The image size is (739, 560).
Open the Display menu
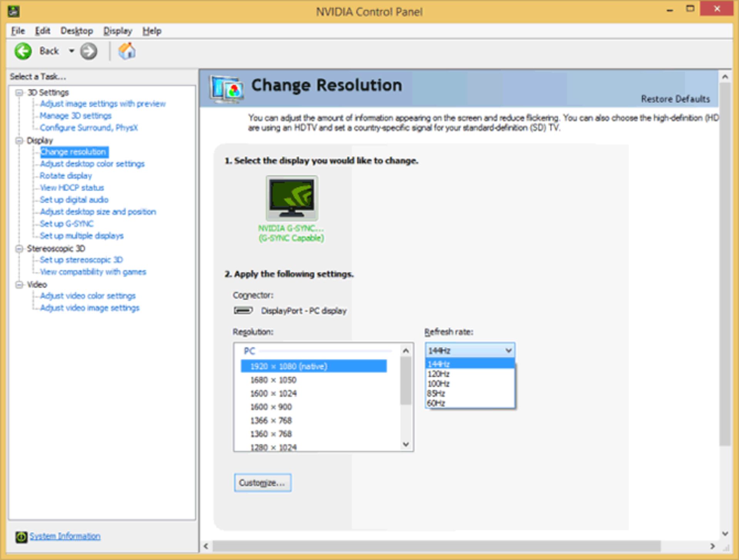point(117,31)
